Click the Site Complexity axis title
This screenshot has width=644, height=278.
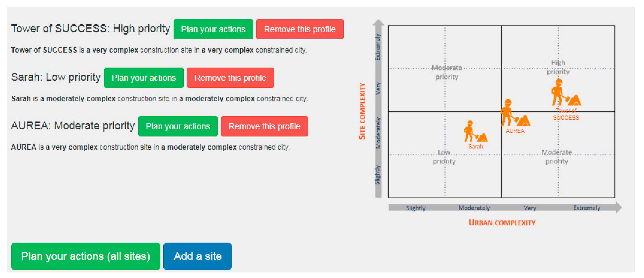362,111
